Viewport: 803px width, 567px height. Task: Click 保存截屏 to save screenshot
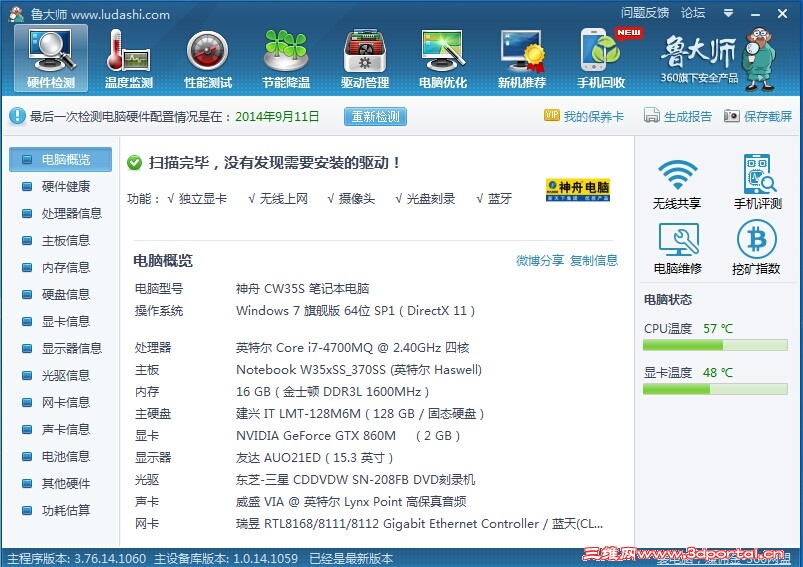(758, 116)
